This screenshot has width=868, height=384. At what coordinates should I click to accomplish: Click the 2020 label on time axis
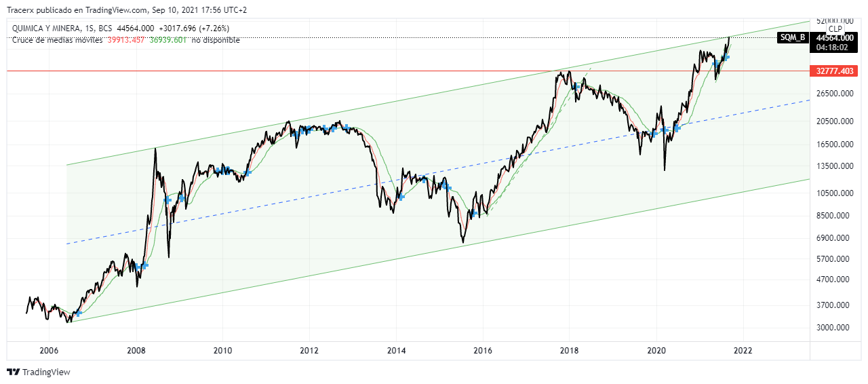point(656,351)
